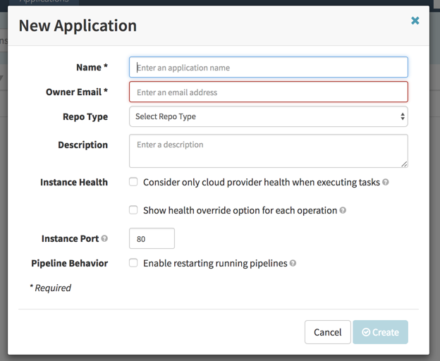Close the New Application dialog with the X
The image size is (440, 361).
click(415, 21)
